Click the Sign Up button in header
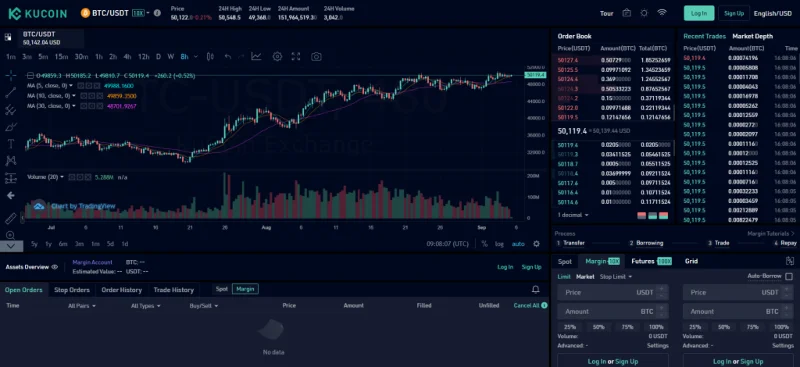Image resolution: width=800 pixels, height=367 pixels. 734,13
